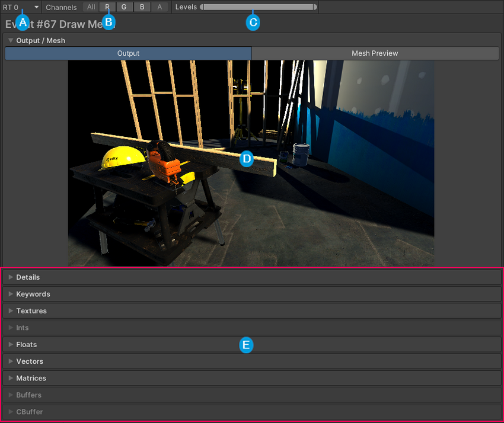Click the CBuffer foldout row

coord(29,412)
